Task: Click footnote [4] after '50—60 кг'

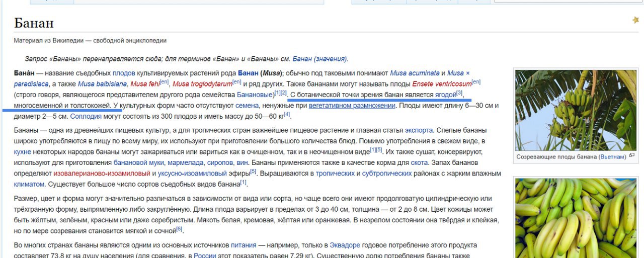Action: (287, 115)
